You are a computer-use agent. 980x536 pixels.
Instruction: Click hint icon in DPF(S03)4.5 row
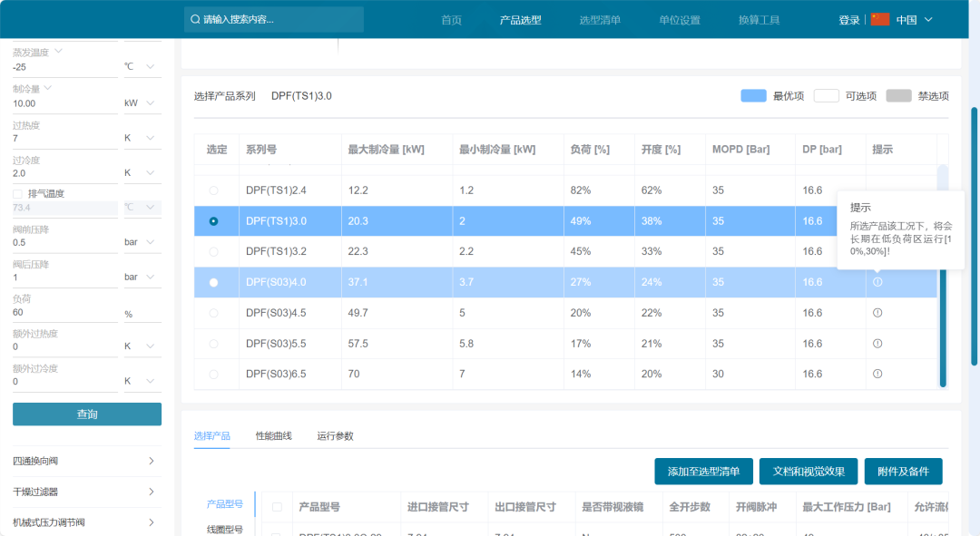[877, 313]
